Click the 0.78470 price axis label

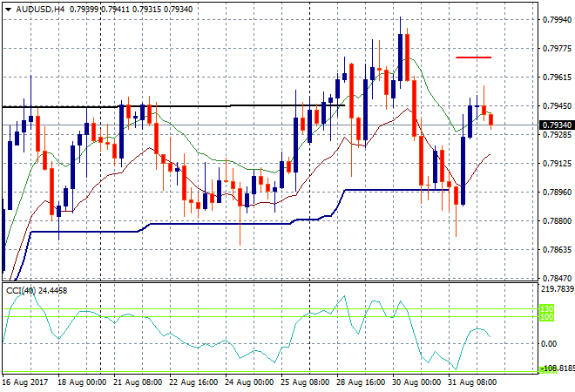557,279
